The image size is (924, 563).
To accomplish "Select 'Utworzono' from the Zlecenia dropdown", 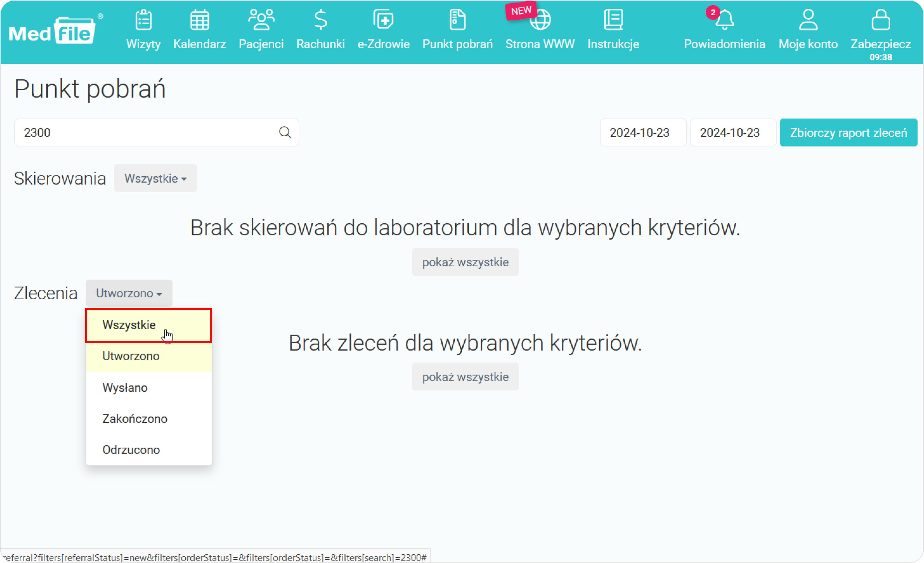I will [131, 356].
